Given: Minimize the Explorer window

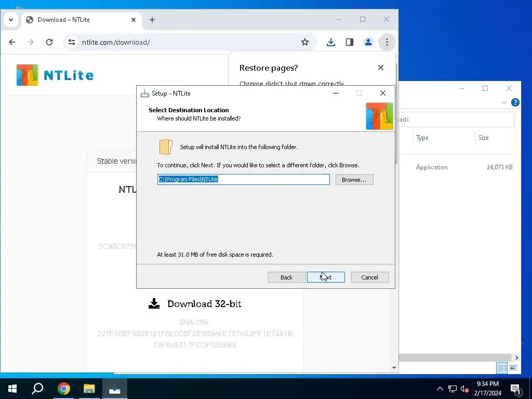Looking at the screenshot, I should (x=462, y=88).
